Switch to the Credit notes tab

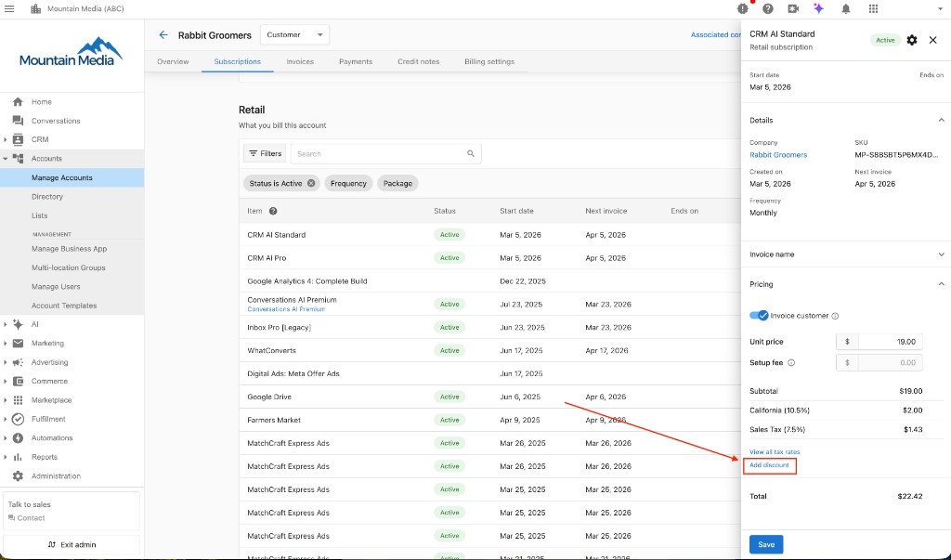coord(419,61)
